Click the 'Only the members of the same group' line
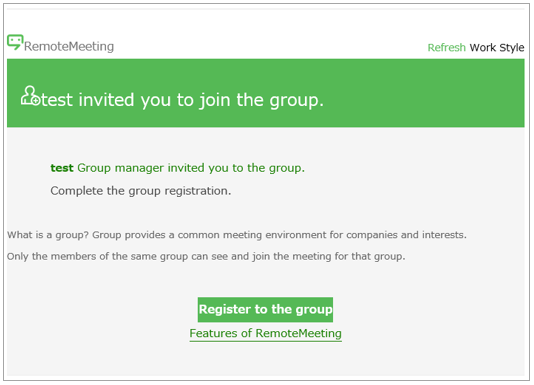Image resolution: width=534 pixels, height=385 pixels. tap(206, 256)
